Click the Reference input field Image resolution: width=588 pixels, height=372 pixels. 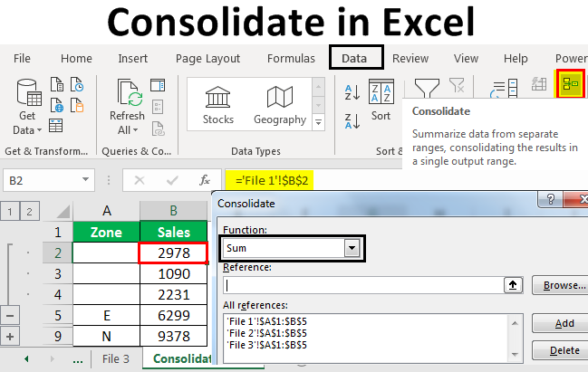363,285
